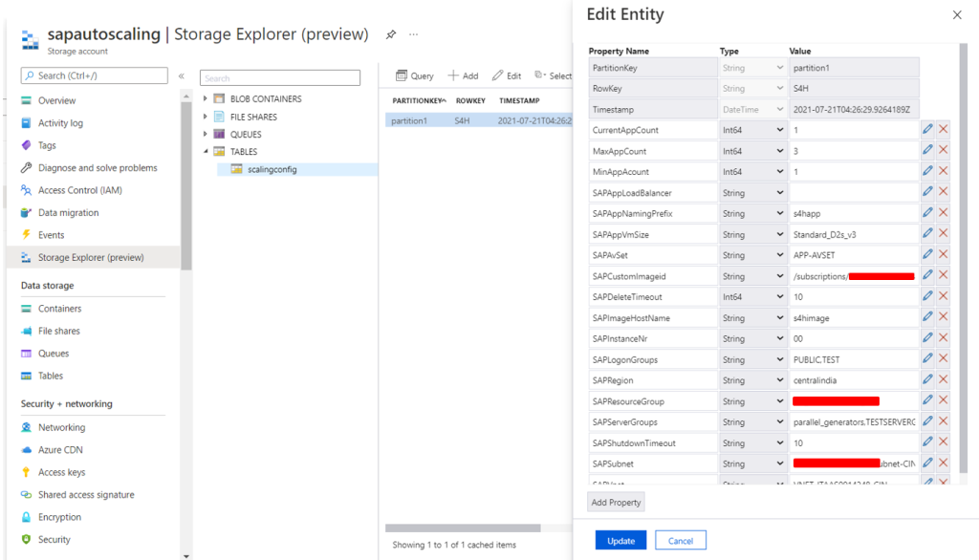Image resolution: width=979 pixels, height=560 pixels.
Task: Delete the SAPAvSet property
Action: (944, 255)
